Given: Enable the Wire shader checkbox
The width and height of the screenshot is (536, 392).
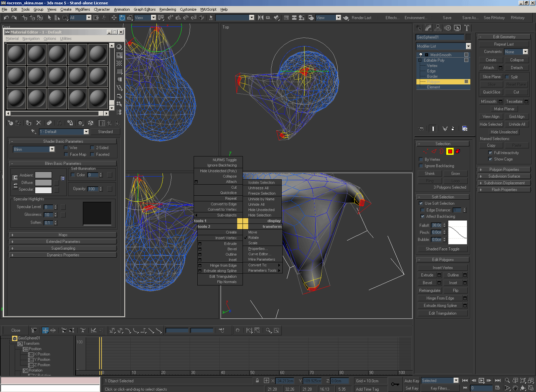Looking at the screenshot, I should [x=66, y=148].
